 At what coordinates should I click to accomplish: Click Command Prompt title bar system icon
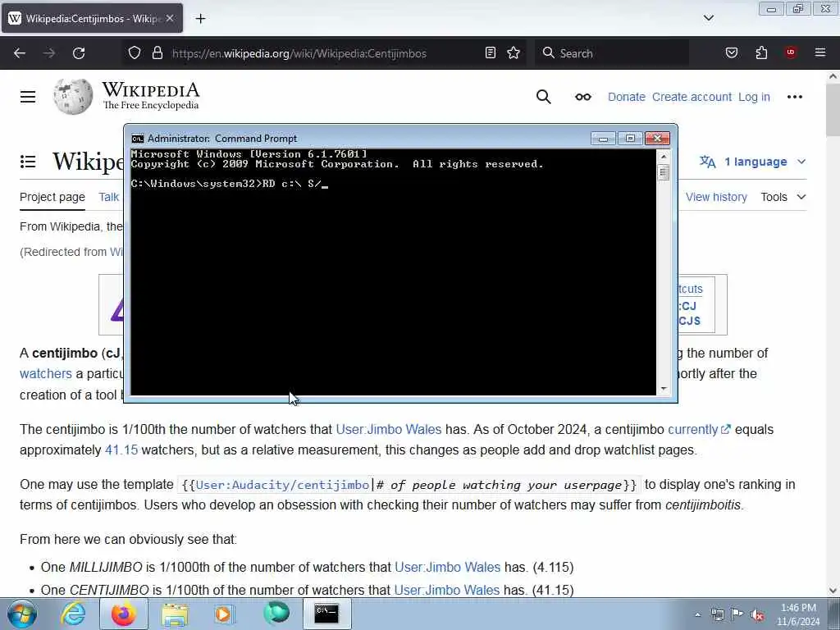pyautogui.click(x=138, y=138)
